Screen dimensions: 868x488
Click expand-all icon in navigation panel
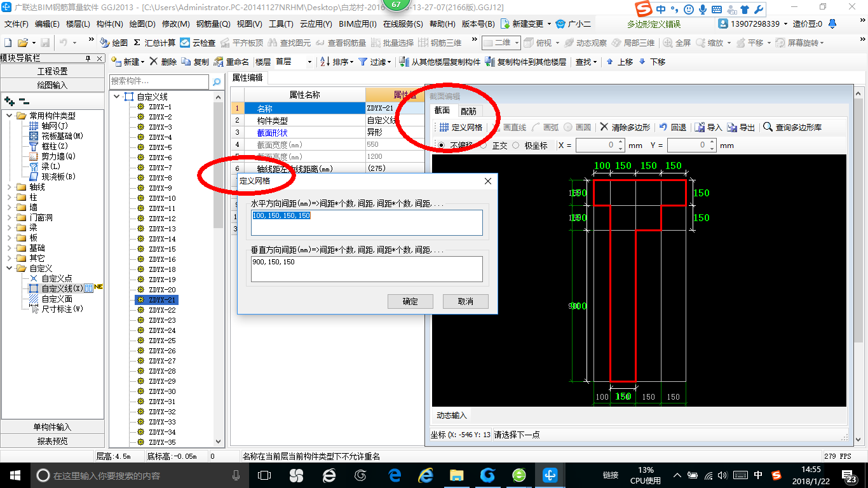pos(9,100)
